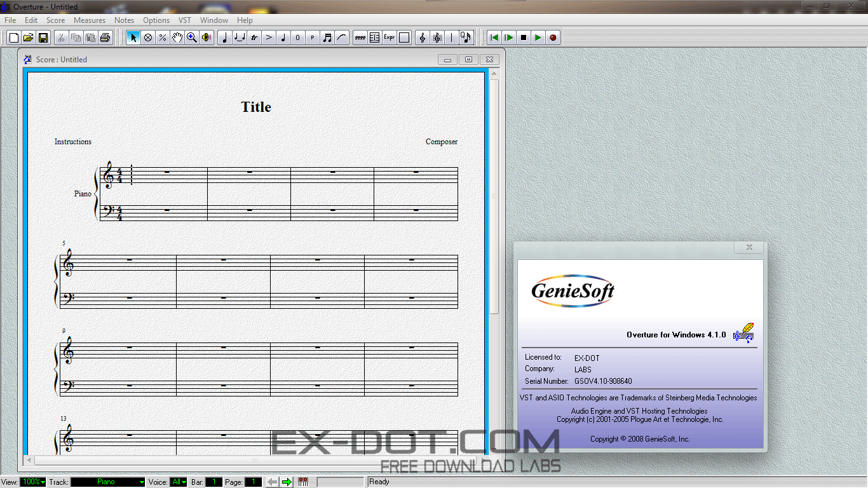Viewport: 868px width, 488px height.
Task: Open the quarter note palette
Action: coord(224,37)
